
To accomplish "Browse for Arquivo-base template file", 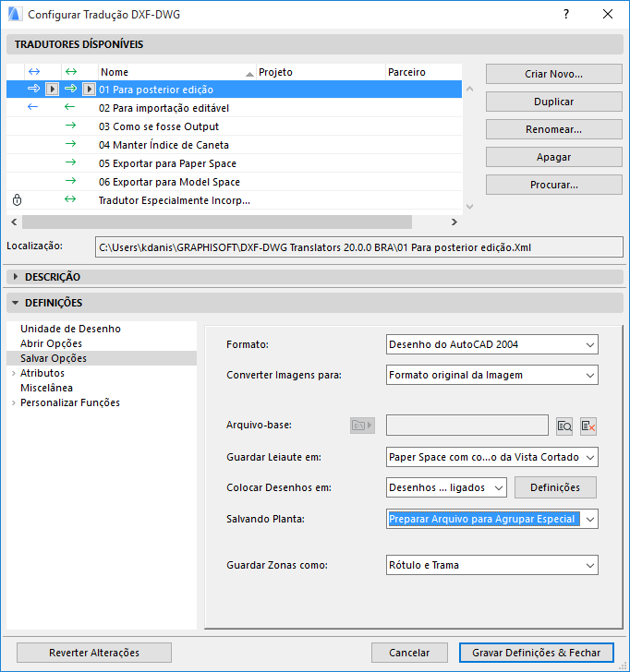I will pyautogui.click(x=564, y=426).
